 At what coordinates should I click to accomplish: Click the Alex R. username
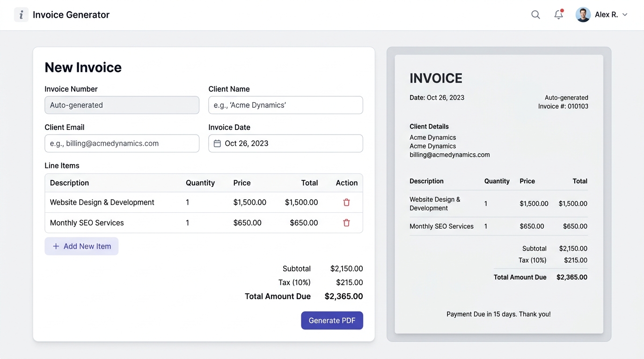(x=606, y=14)
